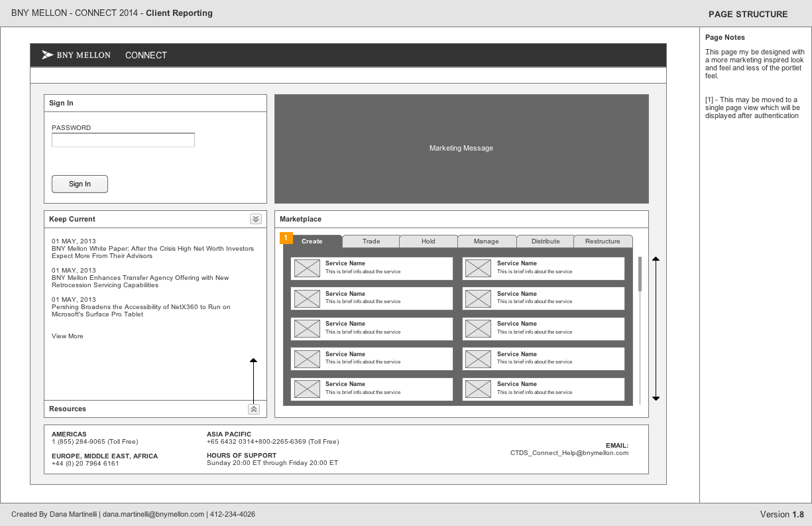Switch to the Distribute tab
This screenshot has height=526, width=812.
click(x=546, y=241)
